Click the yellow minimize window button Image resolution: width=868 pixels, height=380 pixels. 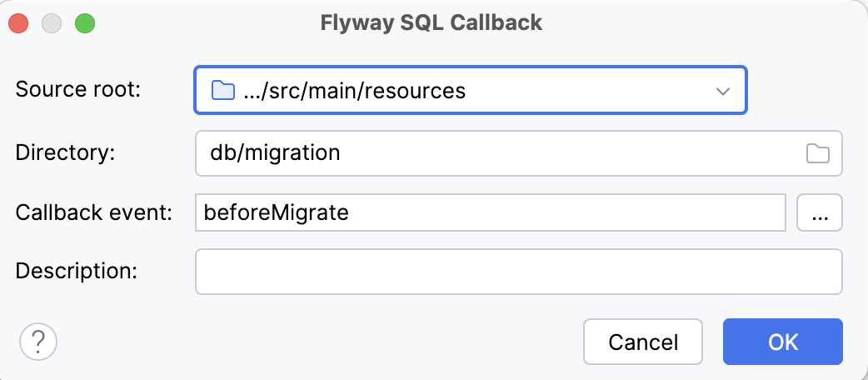pyautogui.click(x=52, y=23)
